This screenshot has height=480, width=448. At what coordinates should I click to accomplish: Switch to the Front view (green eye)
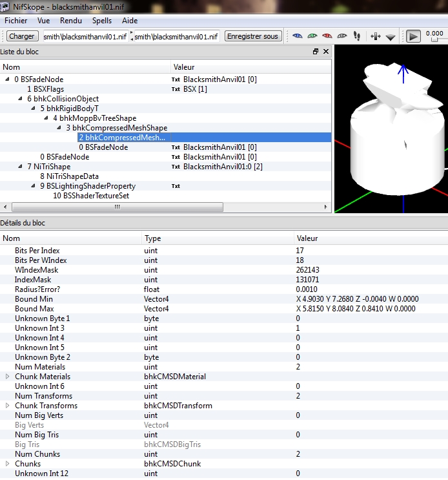click(312, 36)
